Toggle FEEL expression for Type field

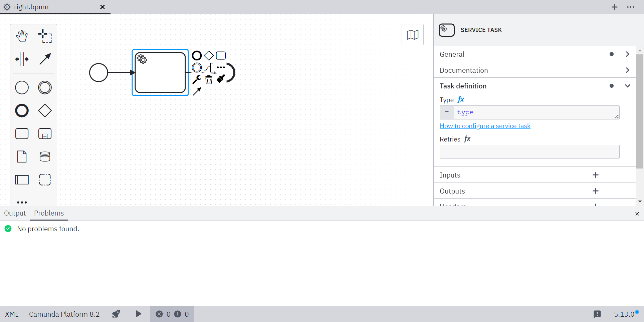tap(461, 99)
